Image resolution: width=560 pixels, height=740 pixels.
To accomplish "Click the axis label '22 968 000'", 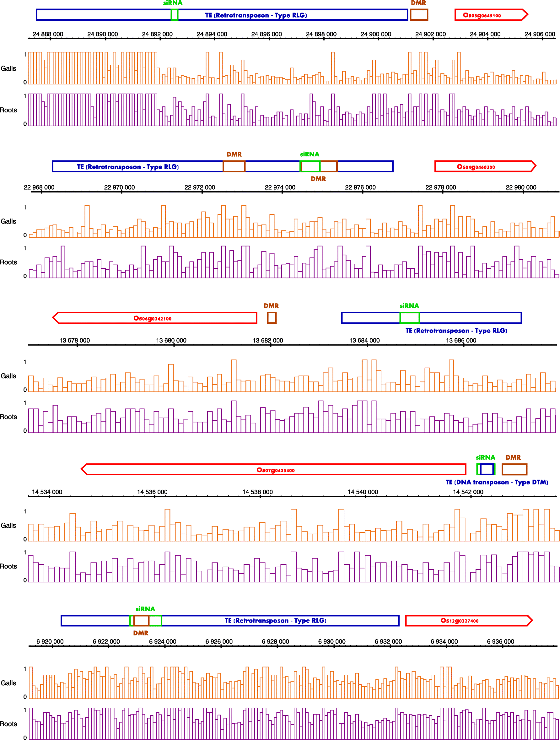I will 39,187.
